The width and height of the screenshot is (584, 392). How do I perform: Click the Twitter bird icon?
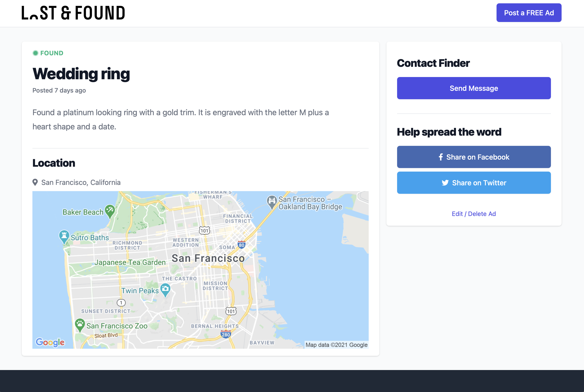[445, 183]
